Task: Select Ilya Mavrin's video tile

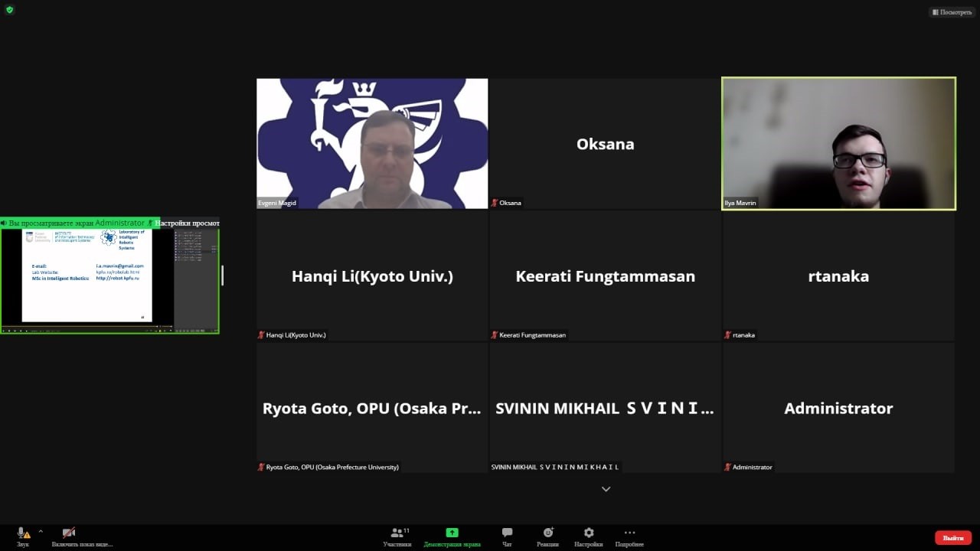Action: point(838,143)
